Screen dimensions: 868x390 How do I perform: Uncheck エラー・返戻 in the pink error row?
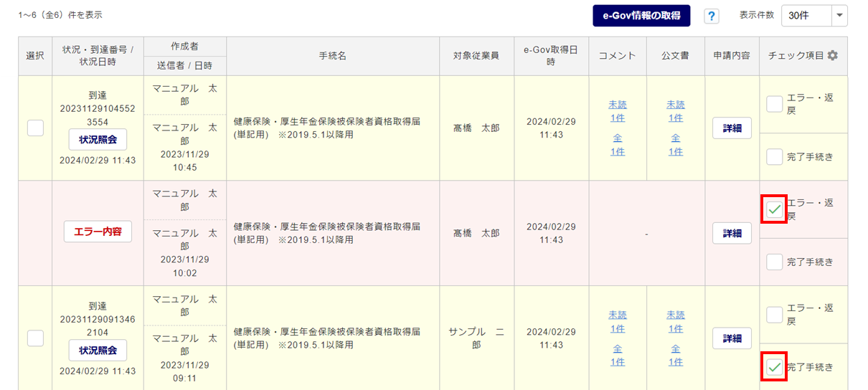tap(775, 209)
